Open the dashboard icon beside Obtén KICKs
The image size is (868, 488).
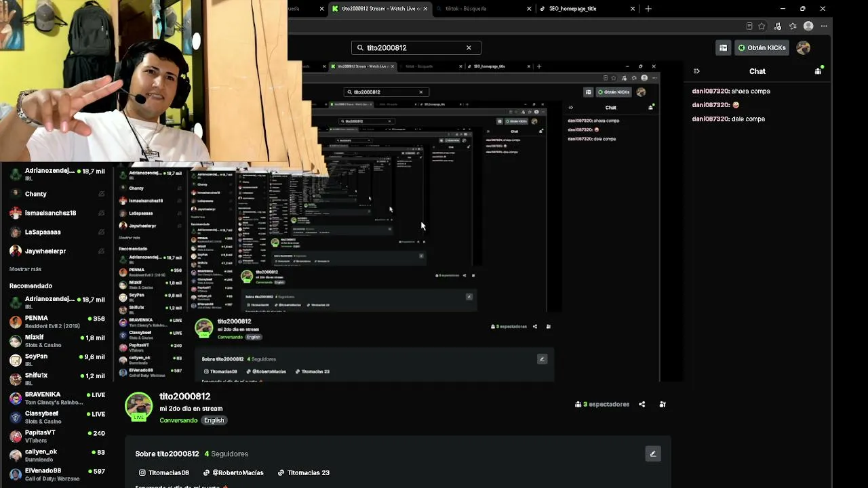(x=723, y=47)
